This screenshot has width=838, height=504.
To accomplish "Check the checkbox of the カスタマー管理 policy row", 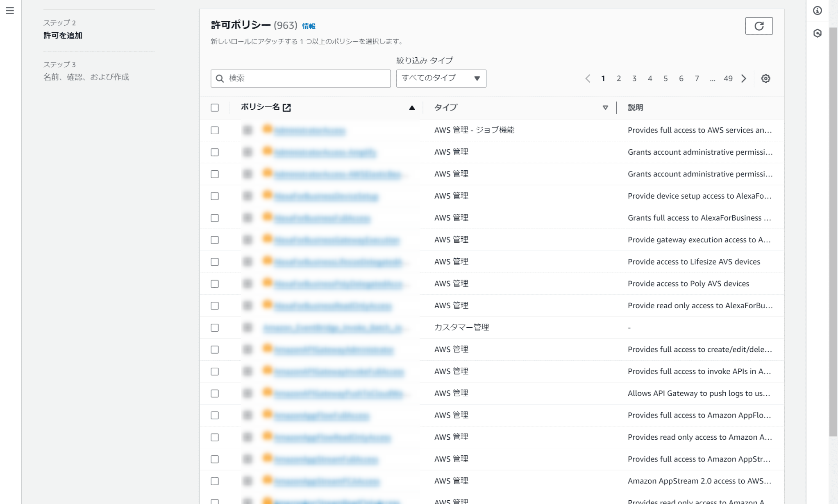I will (215, 328).
